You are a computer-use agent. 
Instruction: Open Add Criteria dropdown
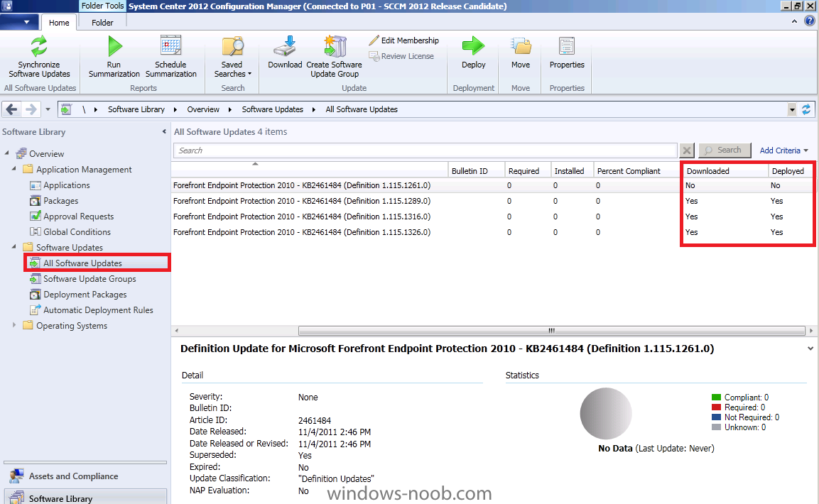[783, 150]
